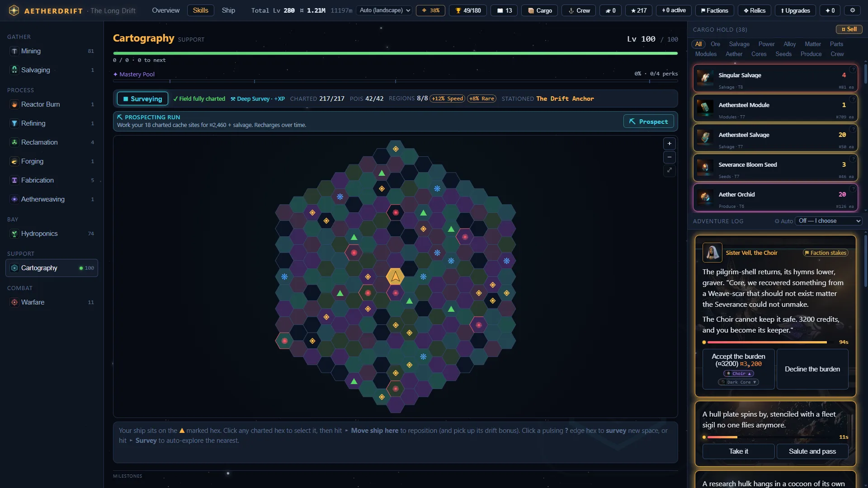Open the Ship tab
This screenshot has width=868, height=488.
click(228, 10)
